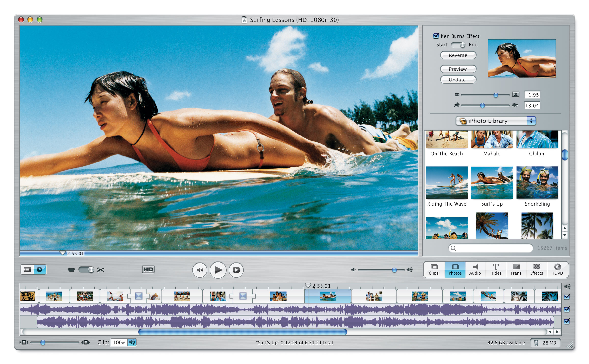Open the iPhoto Library dropdown

pyautogui.click(x=496, y=121)
